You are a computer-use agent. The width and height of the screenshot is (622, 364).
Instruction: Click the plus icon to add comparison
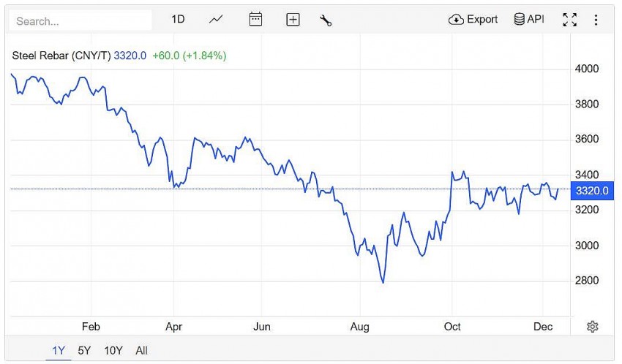pos(293,20)
